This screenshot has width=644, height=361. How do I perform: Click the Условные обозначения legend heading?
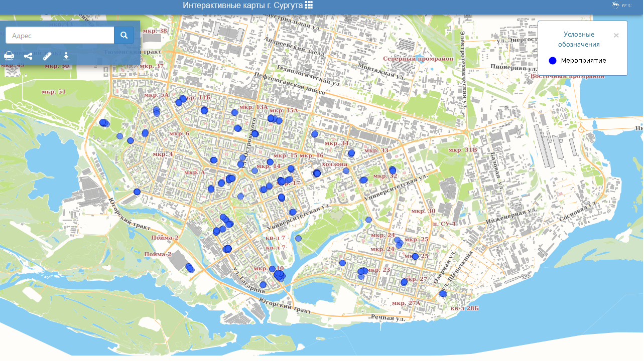point(579,40)
